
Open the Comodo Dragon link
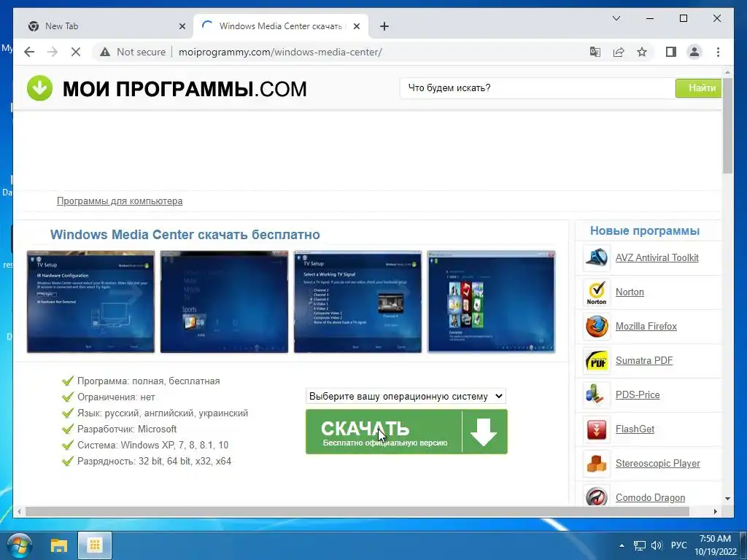[650, 497]
